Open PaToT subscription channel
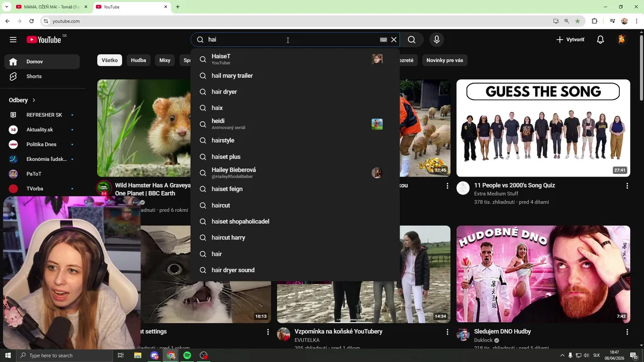This screenshot has width=644, height=362. pyautogui.click(x=42, y=174)
